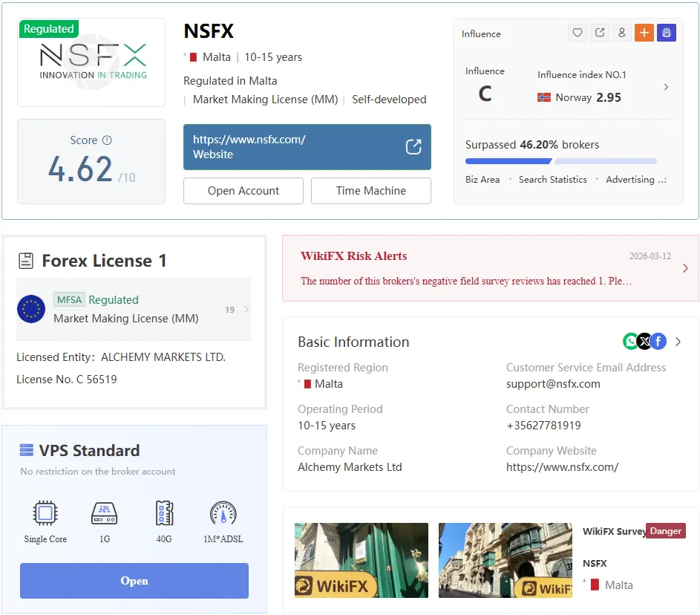Click the external link icon on website banner
The image size is (700, 615).
pos(413,146)
